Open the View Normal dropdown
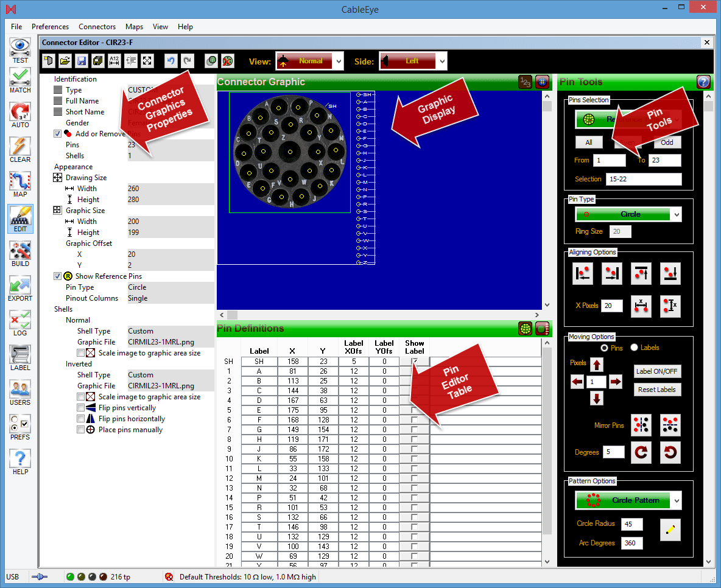 point(309,61)
